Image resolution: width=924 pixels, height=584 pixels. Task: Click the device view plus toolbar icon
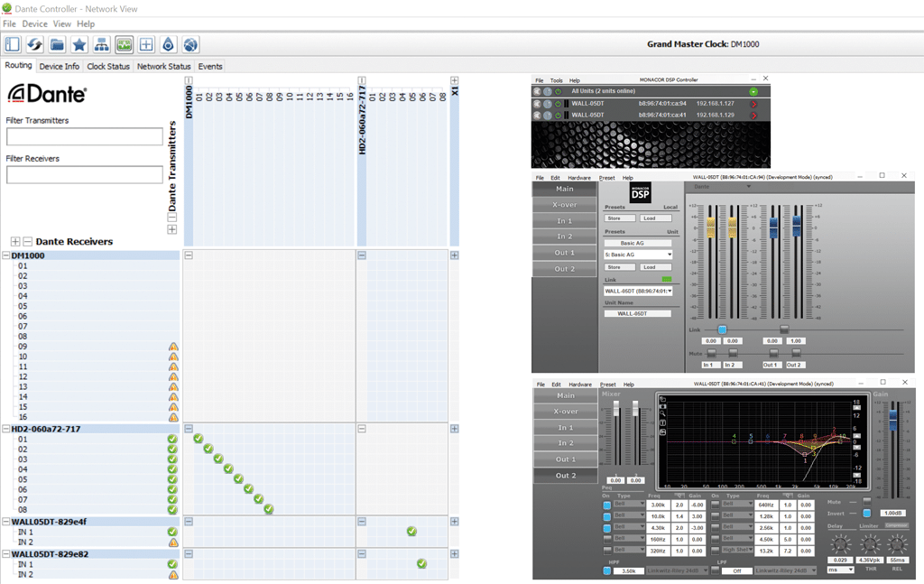(x=146, y=44)
